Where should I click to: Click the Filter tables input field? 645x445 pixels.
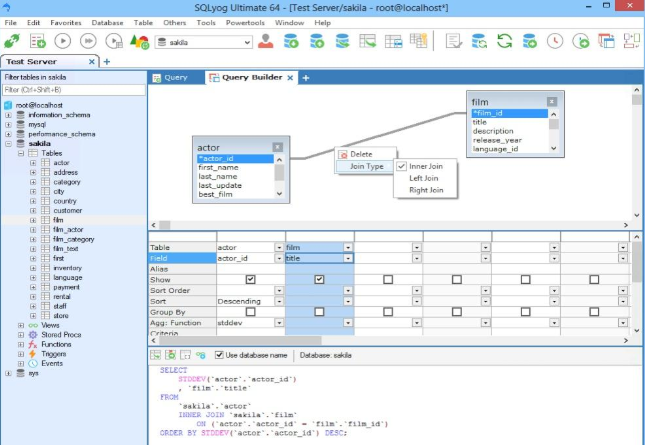[74, 90]
